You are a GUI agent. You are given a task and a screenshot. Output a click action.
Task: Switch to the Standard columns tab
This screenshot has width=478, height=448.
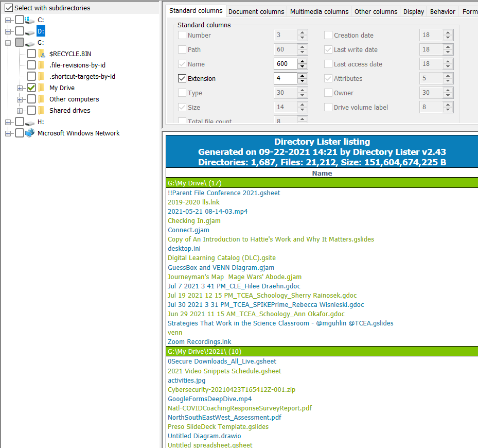point(196,11)
